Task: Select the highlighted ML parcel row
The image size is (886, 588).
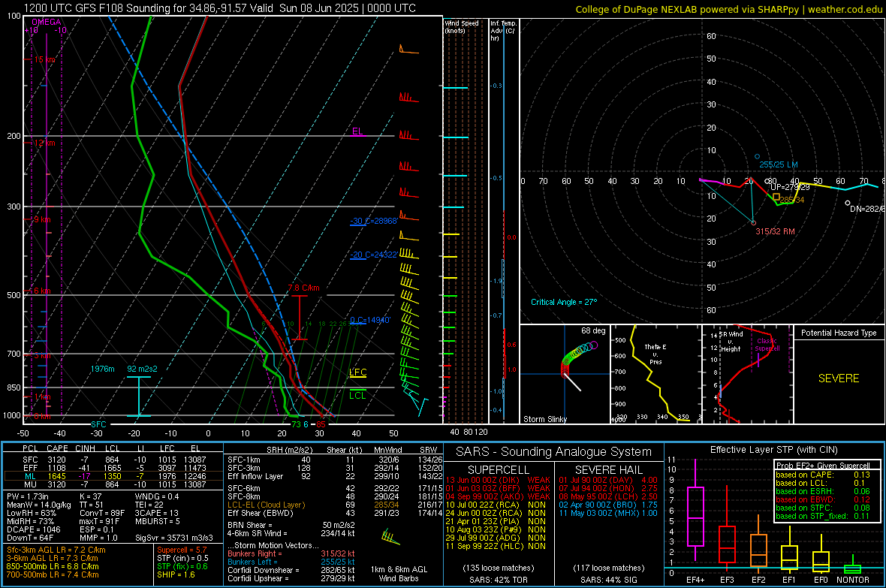Action: (x=113, y=476)
